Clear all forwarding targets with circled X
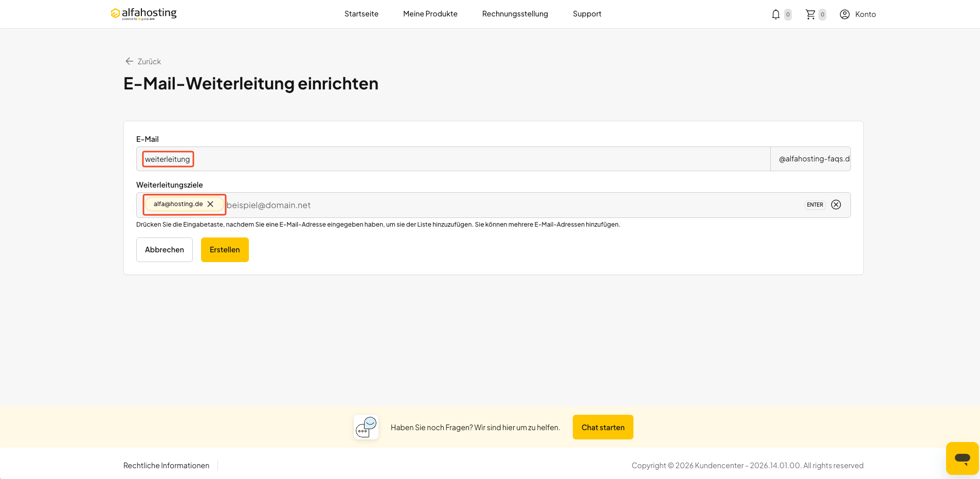 click(x=836, y=205)
